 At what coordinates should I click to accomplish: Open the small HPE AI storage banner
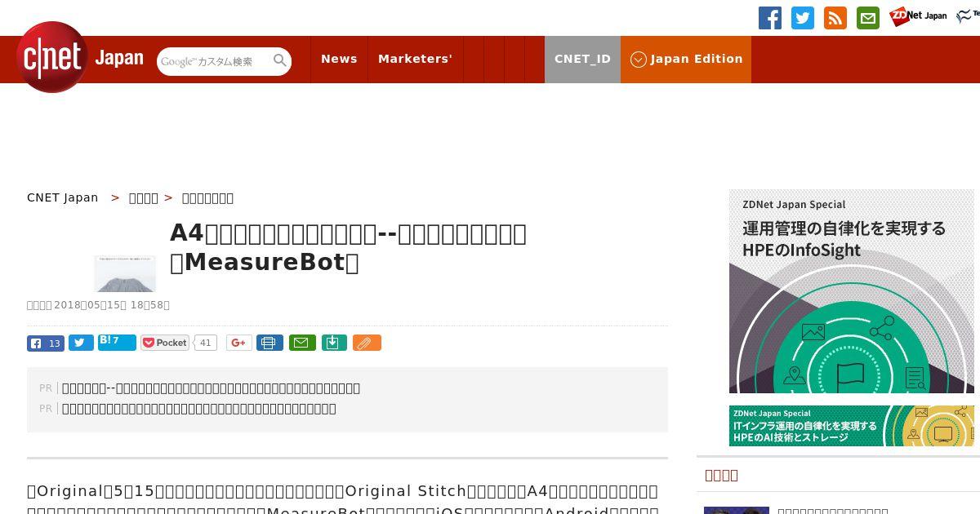(851, 426)
